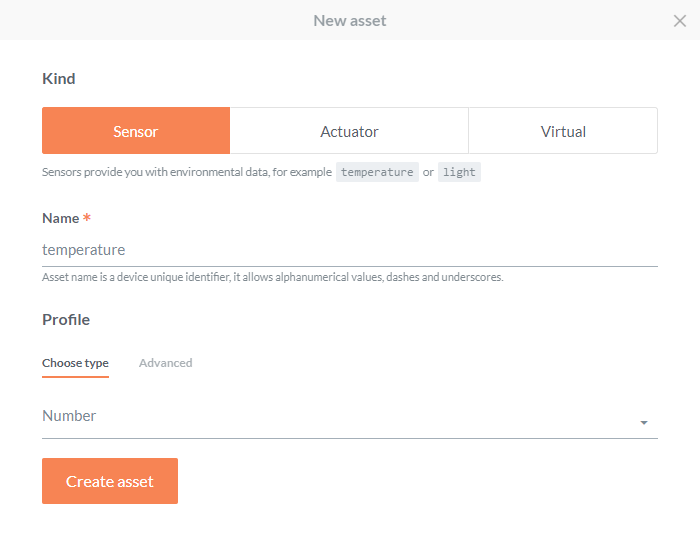Focus the Name input field
Viewport: 700px width, 534px height.
tap(349, 250)
